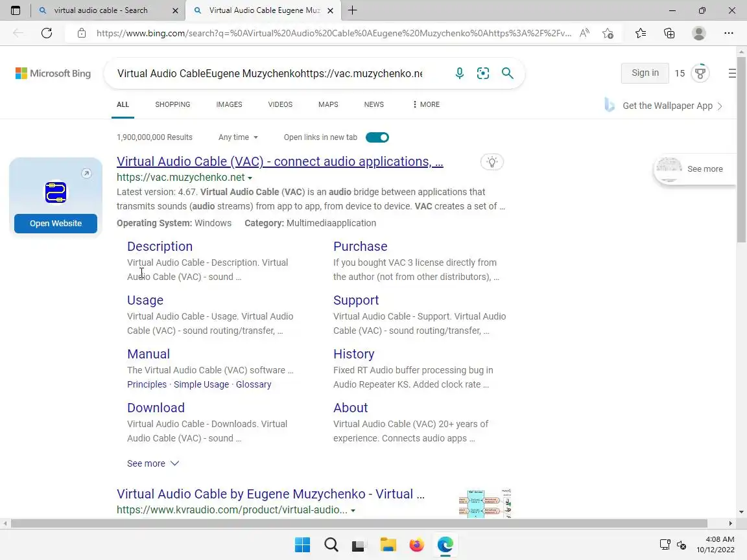Open visual search camera icon
747x560 pixels.
[483, 73]
